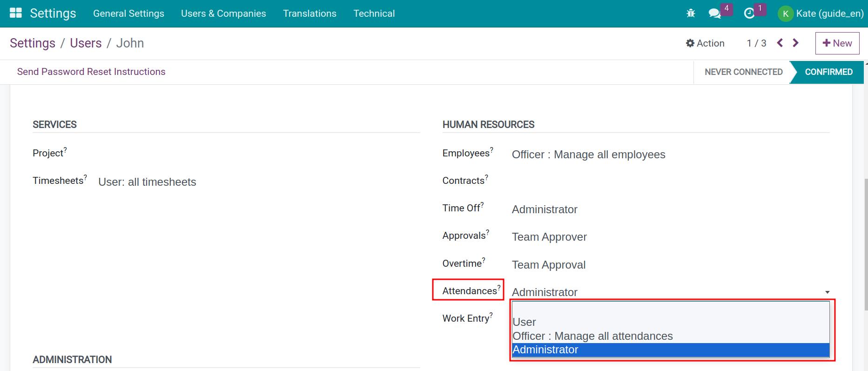The height and width of the screenshot is (371, 868).
Task: Select User option in Attendances list
Action: tap(525, 322)
